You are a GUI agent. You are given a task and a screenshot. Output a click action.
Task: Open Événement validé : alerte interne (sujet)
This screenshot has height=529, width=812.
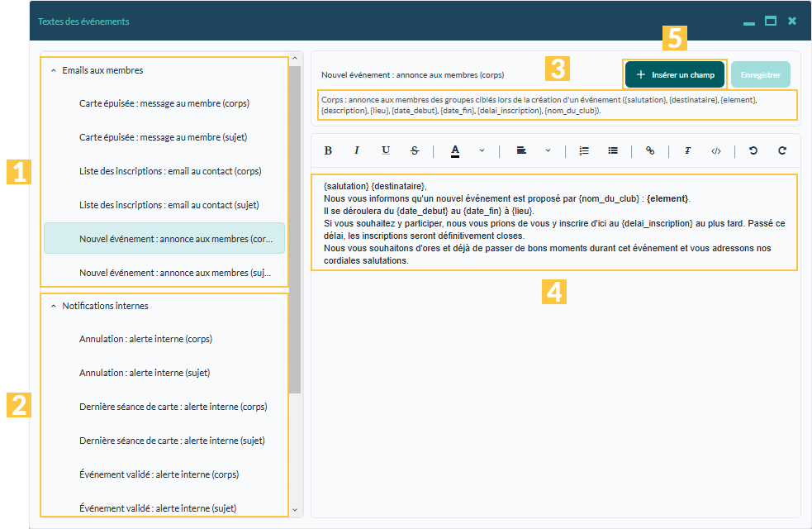[x=164, y=508]
